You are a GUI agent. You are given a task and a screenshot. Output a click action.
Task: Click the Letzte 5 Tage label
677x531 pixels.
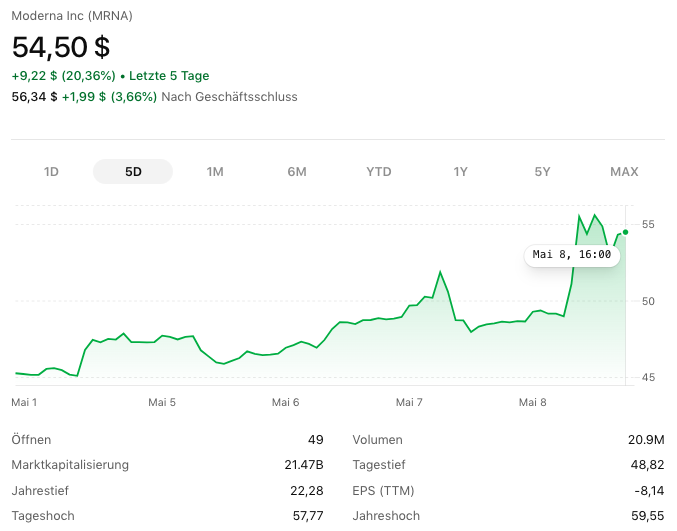pyautogui.click(x=169, y=76)
